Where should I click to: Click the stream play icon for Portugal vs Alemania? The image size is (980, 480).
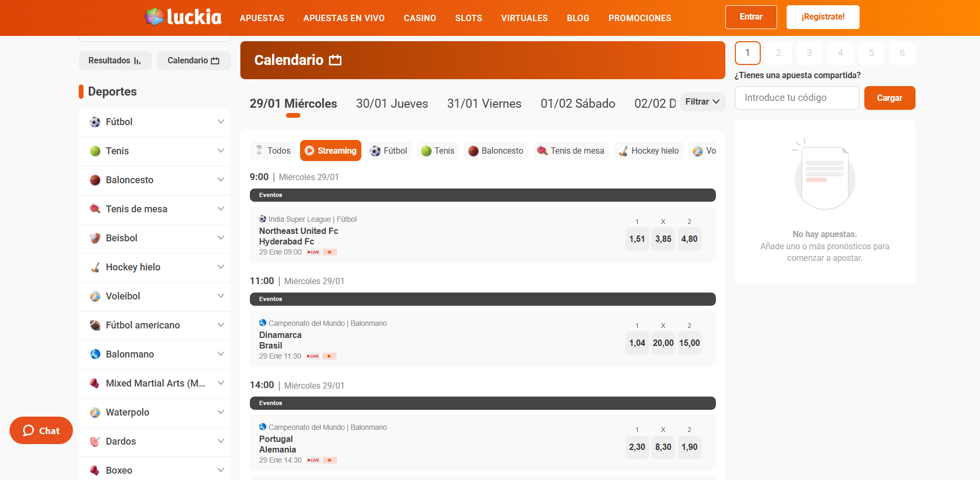(x=330, y=460)
